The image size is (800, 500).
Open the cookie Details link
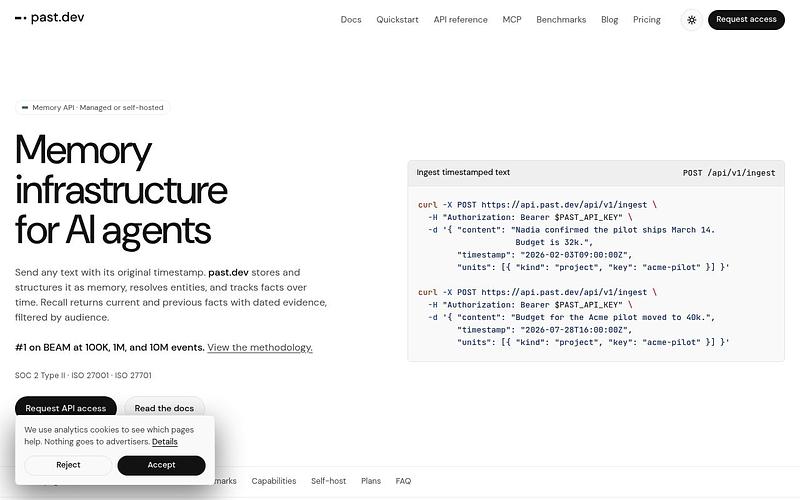(x=165, y=442)
